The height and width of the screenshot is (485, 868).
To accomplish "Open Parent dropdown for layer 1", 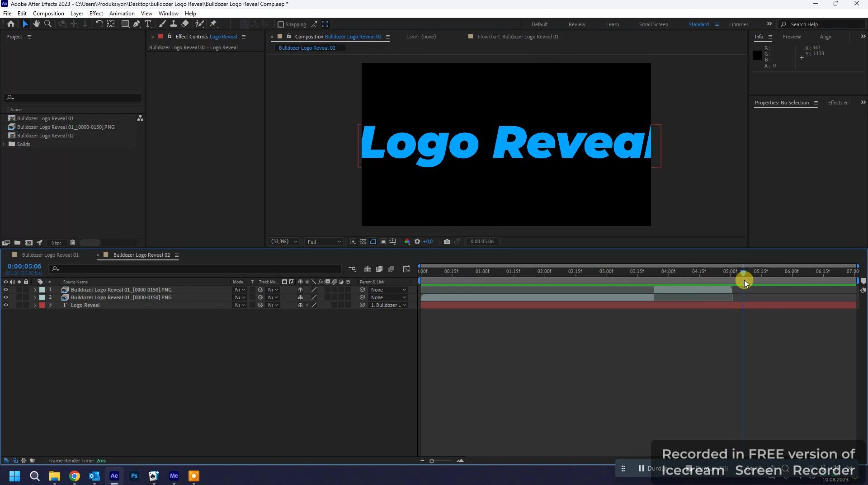I will click(x=388, y=290).
